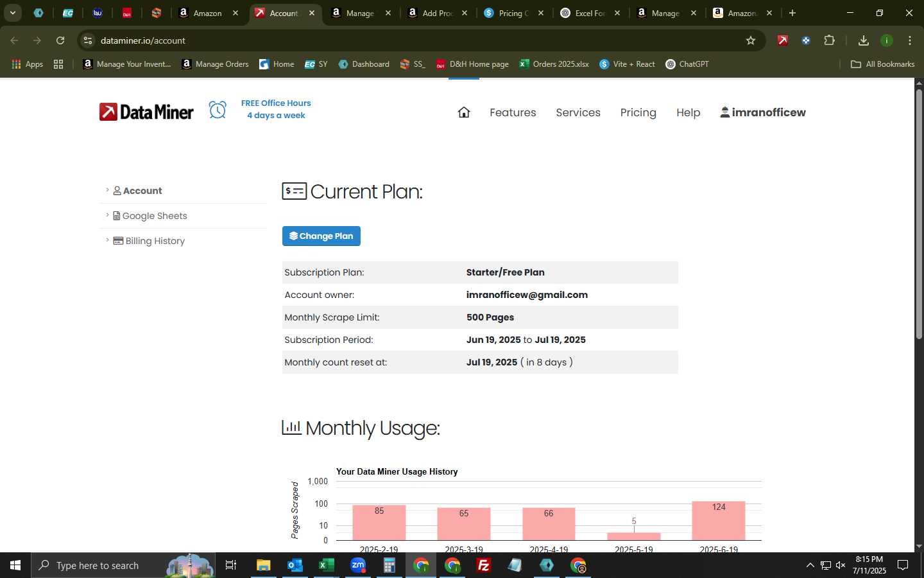
Task: Open Manage Orders bookmark
Action: pyautogui.click(x=216, y=64)
